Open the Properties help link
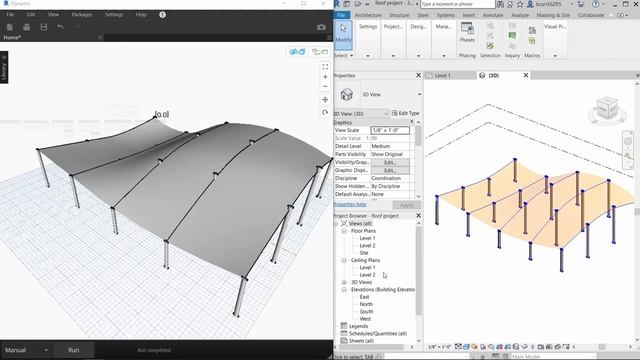 (x=350, y=204)
